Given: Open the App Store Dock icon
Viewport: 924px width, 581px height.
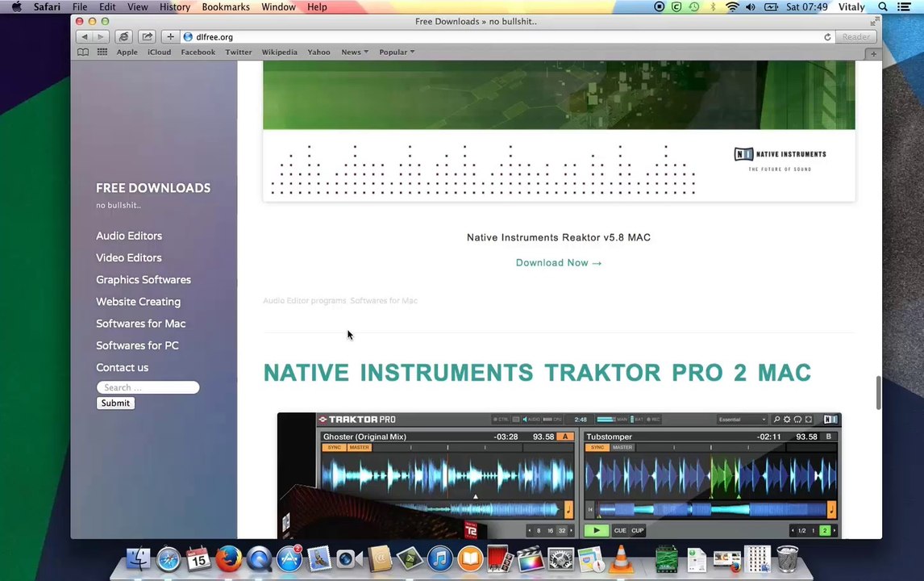Looking at the screenshot, I should click(289, 558).
